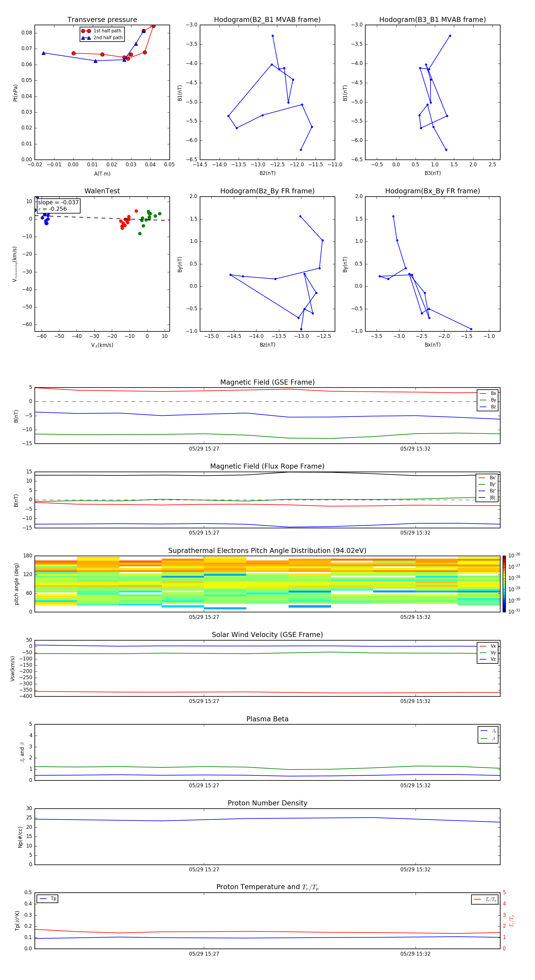
Task: Click the "A(T·m)" x-axis label
Action: (x=102, y=174)
